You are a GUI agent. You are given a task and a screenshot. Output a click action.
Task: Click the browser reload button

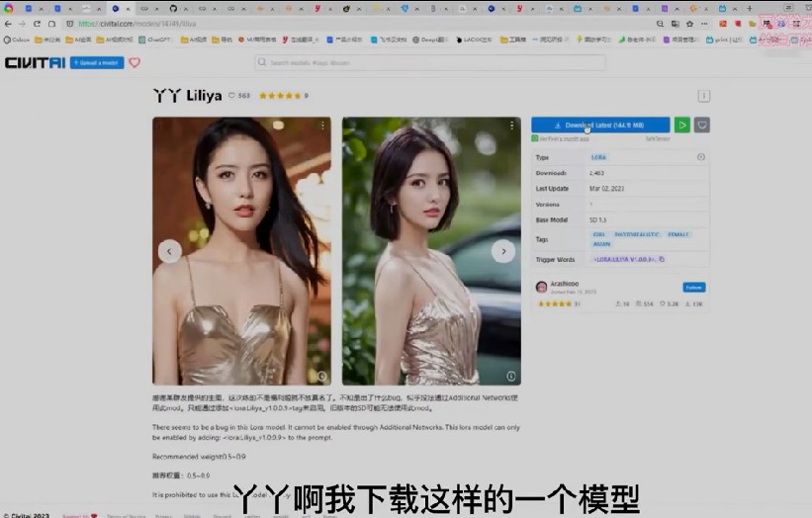(37, 23)
